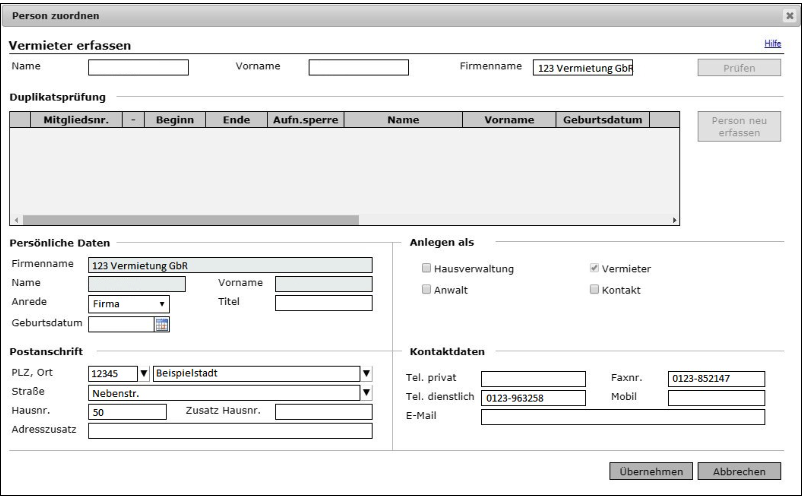Focus the Mobil input field

tap(716, 398)
